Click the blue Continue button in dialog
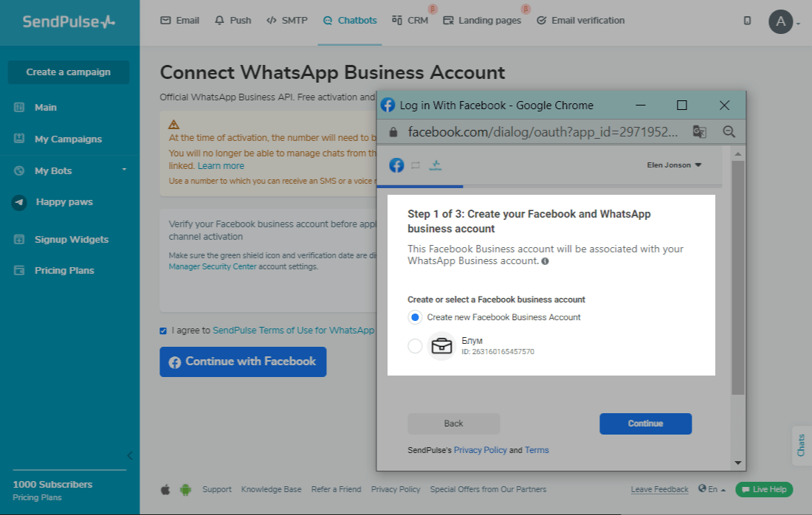This screenshot has height=515, width=812. coord(645,424)
